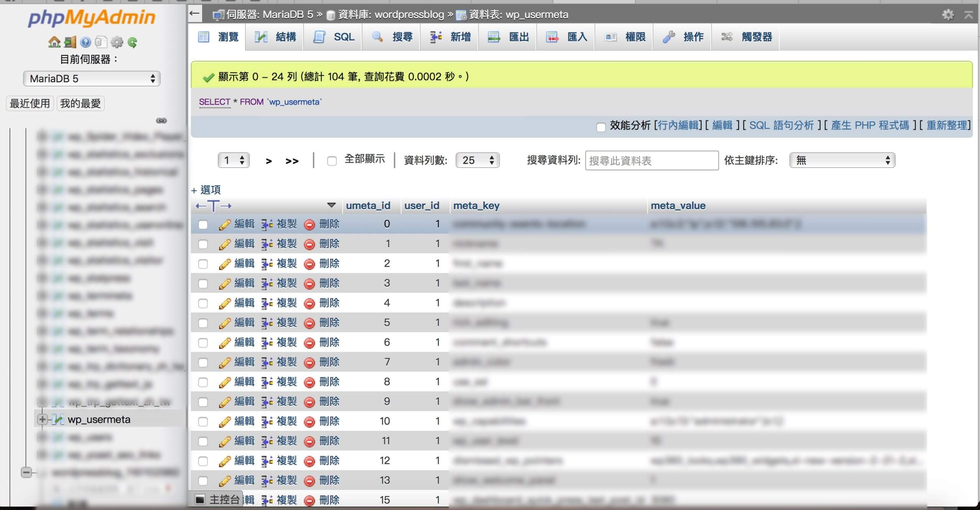The height and width of the screenshot is (510, 980).
Task: Collapse the database tree minus node
Action: click(x=26, y=473)
